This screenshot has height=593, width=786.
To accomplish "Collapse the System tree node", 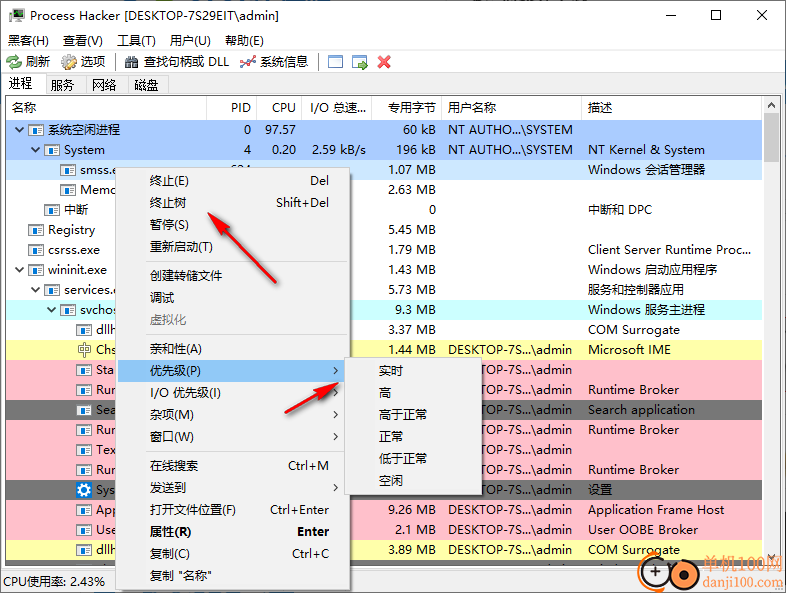I will 35,150.
